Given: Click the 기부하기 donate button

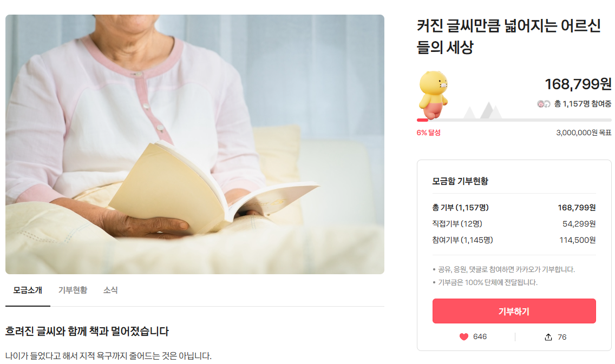Looking at the screenshot, I should pyautogui.click(x=514, y=311).
